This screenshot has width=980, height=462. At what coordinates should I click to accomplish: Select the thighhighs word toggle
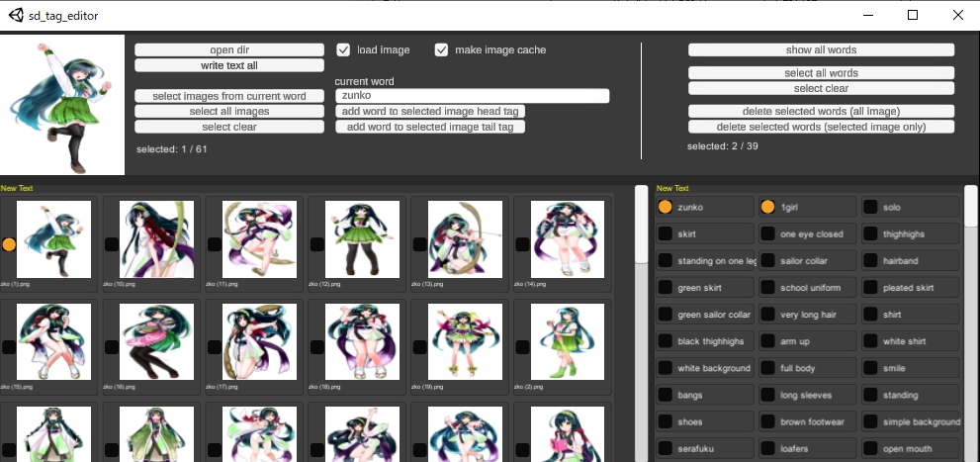pyautogui.click(x=870, y=233)
